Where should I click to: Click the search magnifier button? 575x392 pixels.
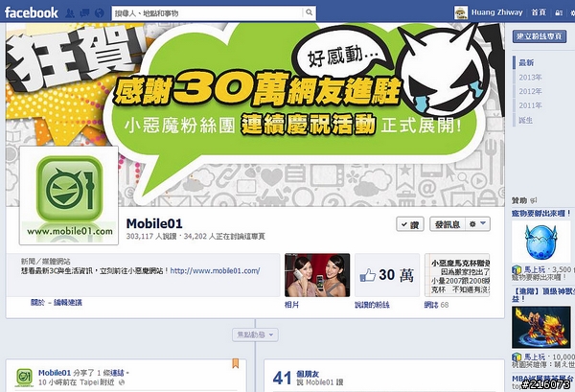310,12
